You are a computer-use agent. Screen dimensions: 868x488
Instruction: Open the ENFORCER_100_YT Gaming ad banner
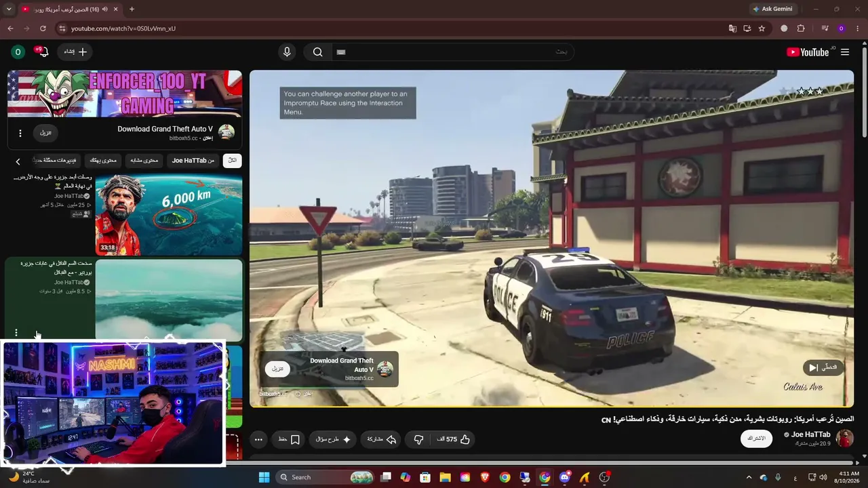[x=125, y=94]
